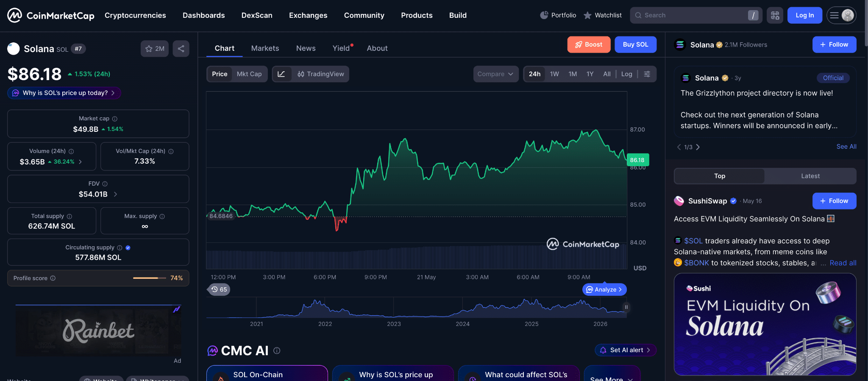Click the Buy SOL button
The image size is (868, 381).
pos(635,44)
